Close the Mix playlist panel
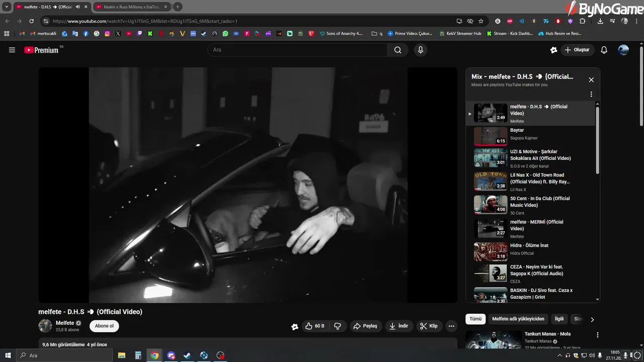 pyautogui.click(x=591, y=79)
